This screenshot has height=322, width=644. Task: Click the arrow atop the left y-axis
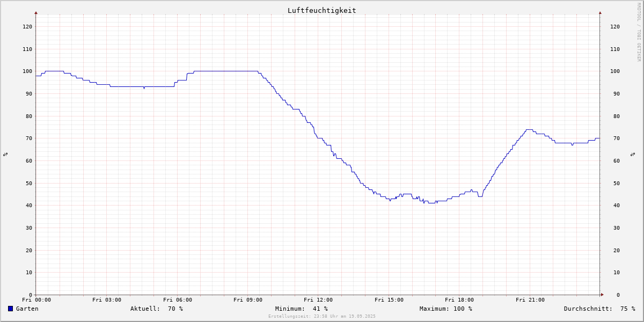(36, 12)
